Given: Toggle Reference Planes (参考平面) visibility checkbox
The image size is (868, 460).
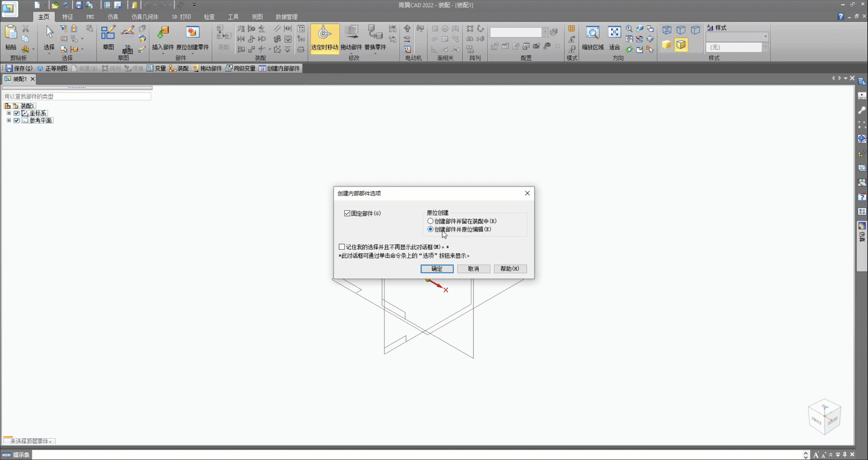Looking at the screenshot, I should coord(16,120).
